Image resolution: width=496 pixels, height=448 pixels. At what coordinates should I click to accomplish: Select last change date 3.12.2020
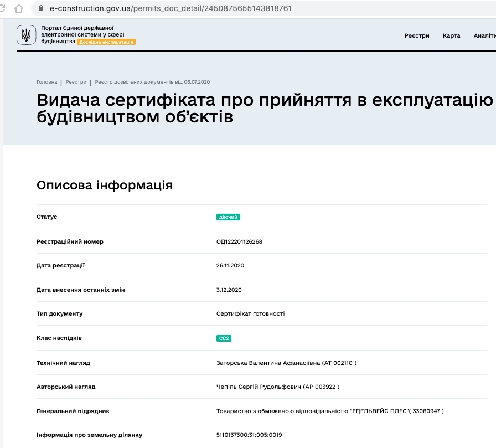pos(229,290)
